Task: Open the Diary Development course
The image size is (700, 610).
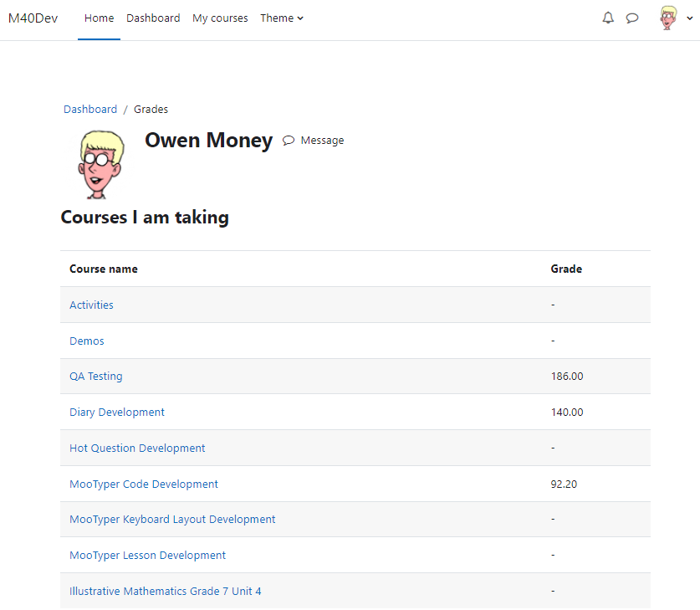Action: point(117,413)
